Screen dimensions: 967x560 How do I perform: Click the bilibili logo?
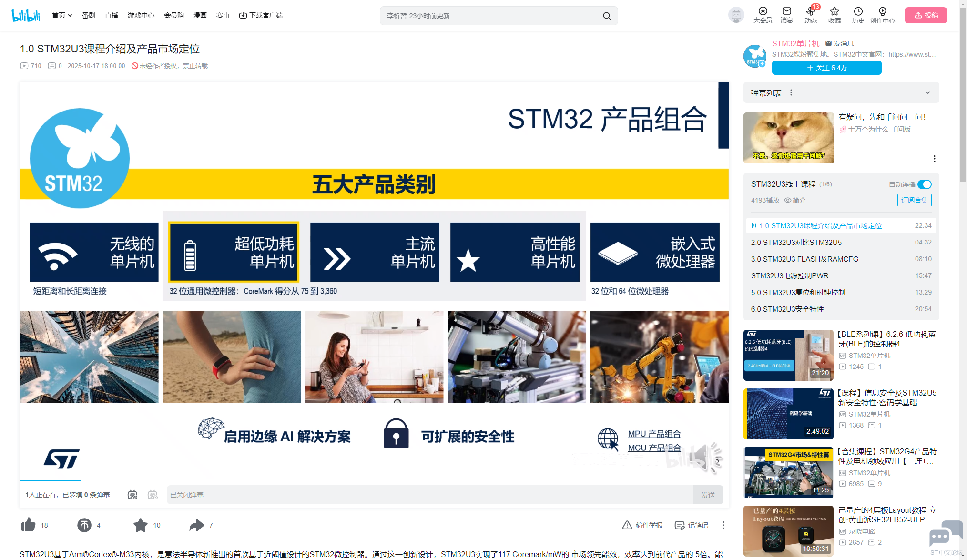(x=26, y=15)
